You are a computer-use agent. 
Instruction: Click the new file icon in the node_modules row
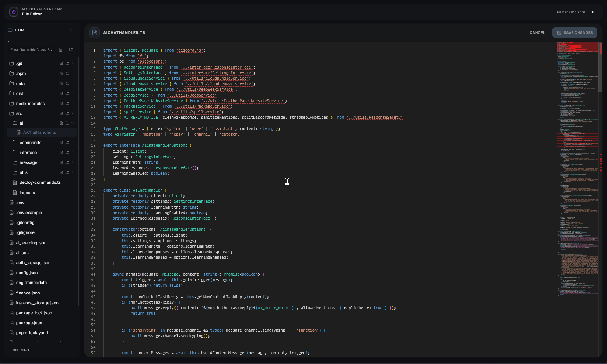pos(62,104)
